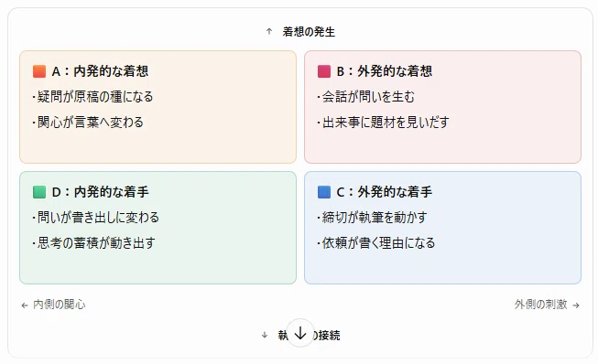Click the up arrow next to 着想の発生
Image resolution: width=598 pixels, height=364 pixels.
pos(269,32)
